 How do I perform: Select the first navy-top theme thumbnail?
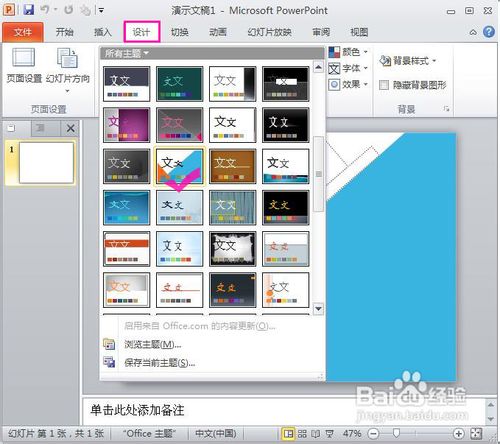click(x=127, y=84)
